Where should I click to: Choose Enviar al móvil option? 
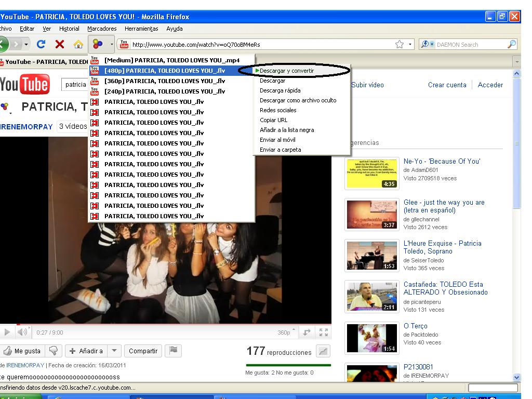(x=277, y=139)
